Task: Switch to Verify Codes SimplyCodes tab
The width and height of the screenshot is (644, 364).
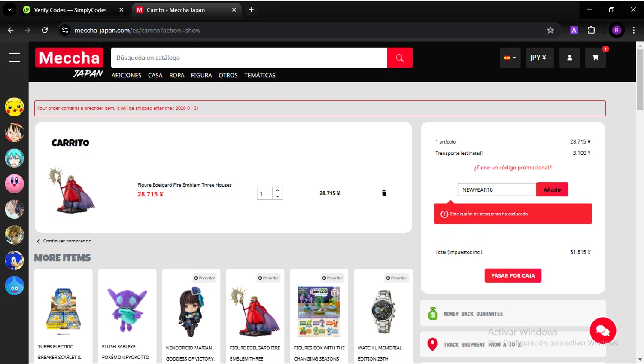Action: point(70,10)
